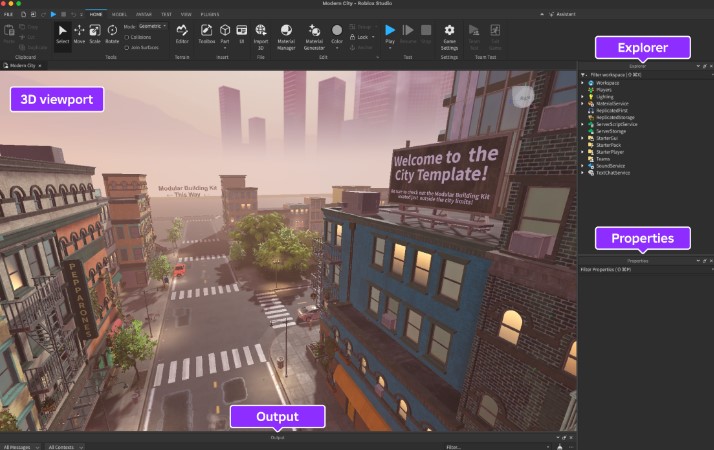Open the FILE menu

(8, 14)
